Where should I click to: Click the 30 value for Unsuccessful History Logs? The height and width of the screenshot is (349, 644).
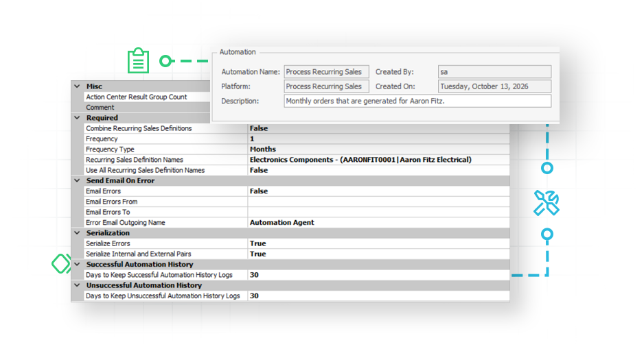pyautogui.click(x=254, y=296)
